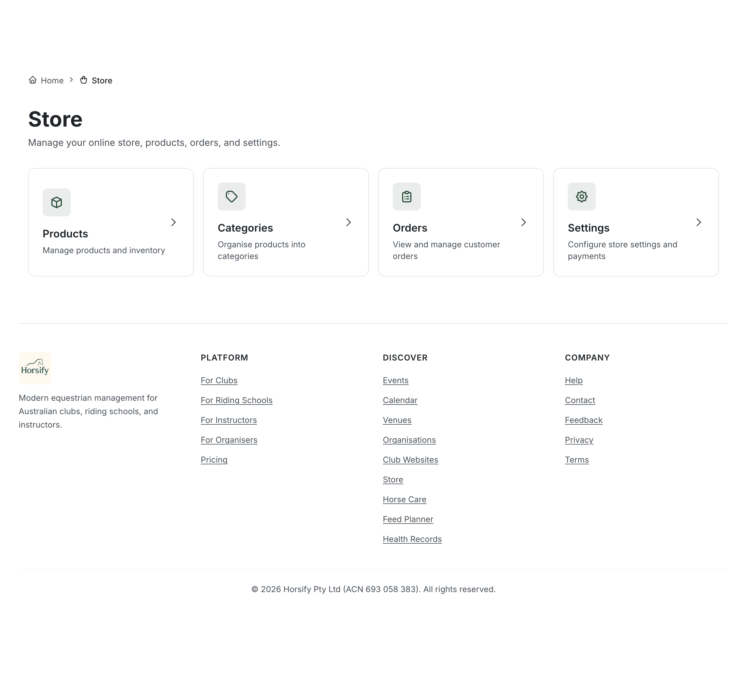The image size is (747, 700).
Task: Click the 'Manage your online store' subtitle
Action: tap(154, 143)
